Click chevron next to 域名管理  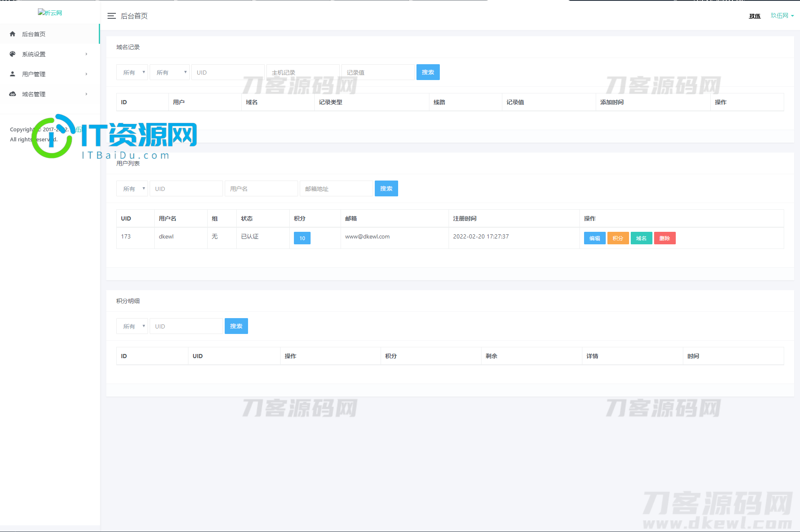click(86, 94)
